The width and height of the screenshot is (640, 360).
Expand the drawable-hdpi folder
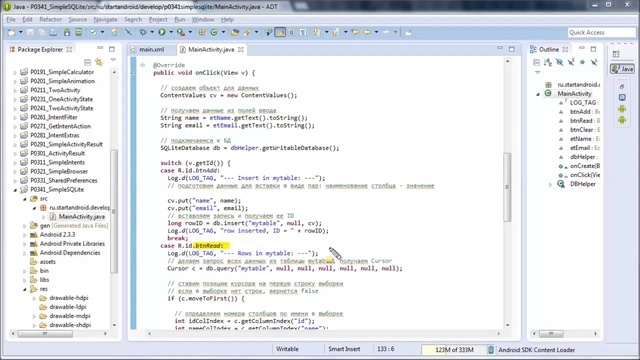point(34,298)
